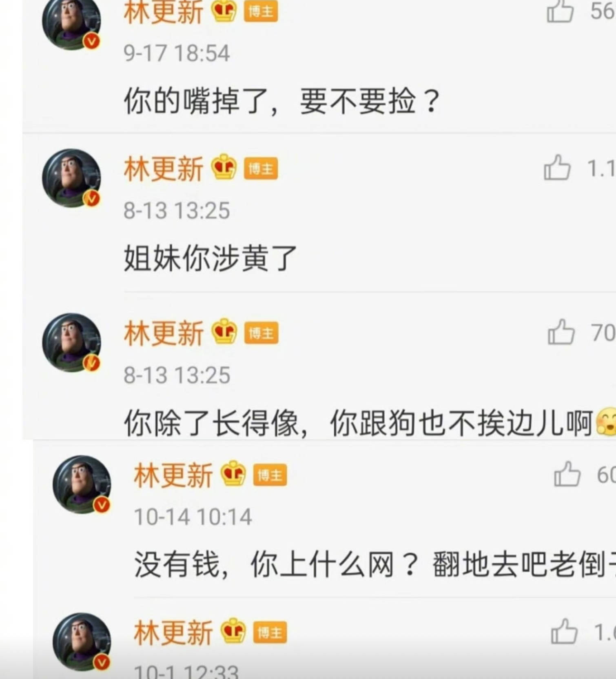
Task: Open the avatar beside "姐妹你涉黄了" comment
Action: click(72, 178)
